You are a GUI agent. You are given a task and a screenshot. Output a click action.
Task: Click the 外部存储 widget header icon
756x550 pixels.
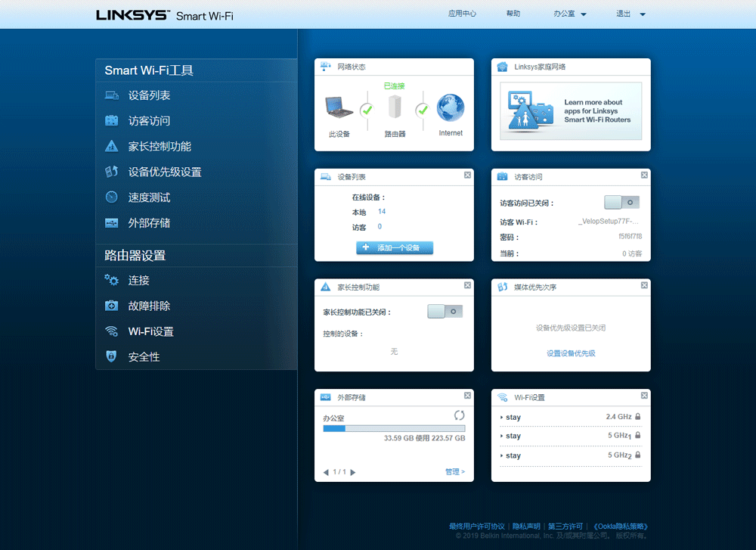click(x=325, y=397)
